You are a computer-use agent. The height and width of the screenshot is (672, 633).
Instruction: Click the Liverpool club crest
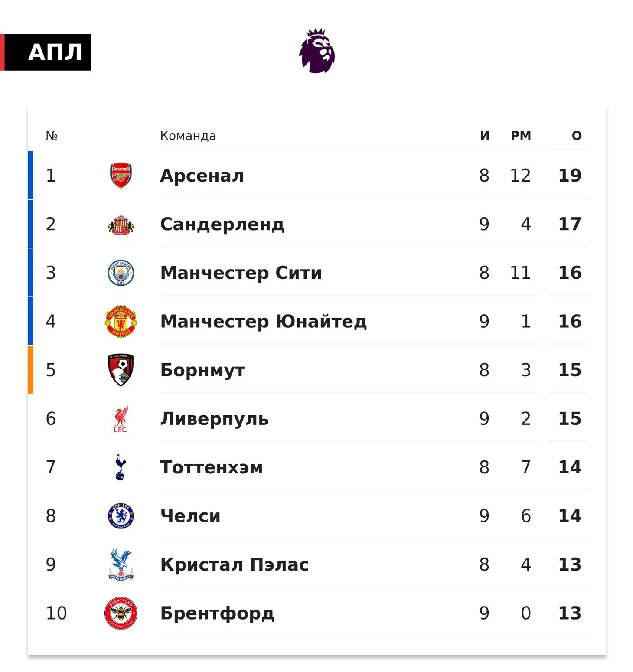121,419
